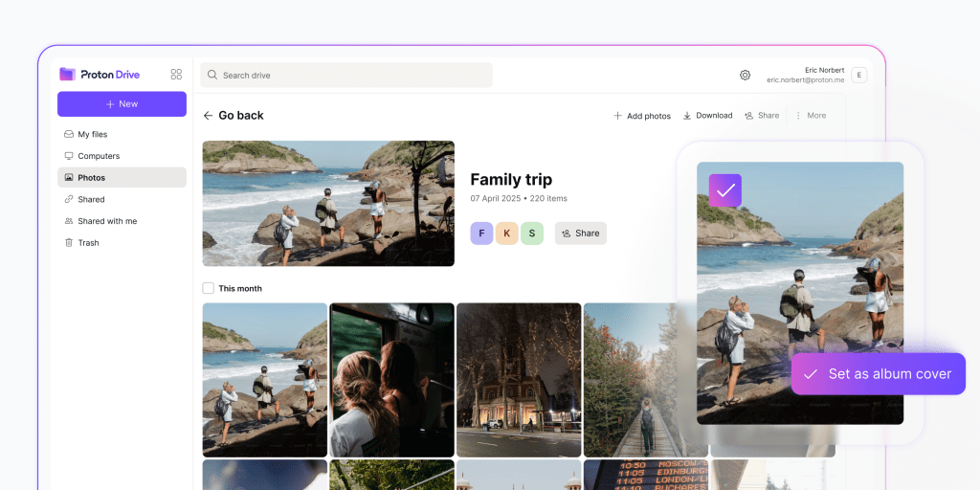Open the Eric Norbert account avatar menu

pyautogui.click(x=858, y=75)
